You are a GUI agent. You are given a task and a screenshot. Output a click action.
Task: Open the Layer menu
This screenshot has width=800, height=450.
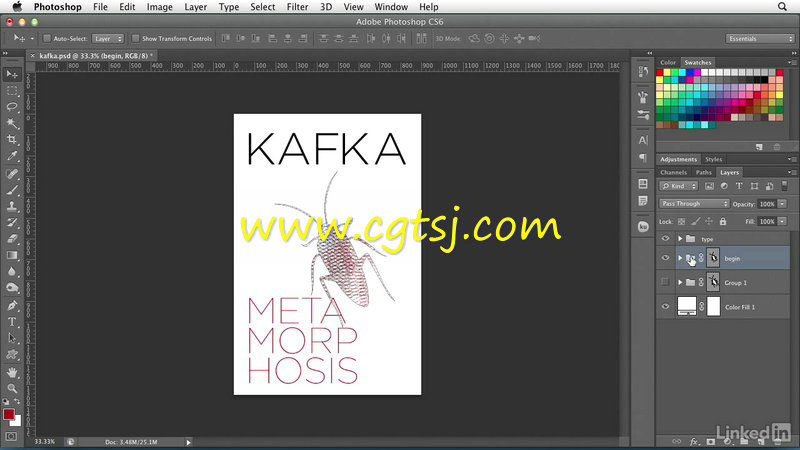(x=195, y=7)
